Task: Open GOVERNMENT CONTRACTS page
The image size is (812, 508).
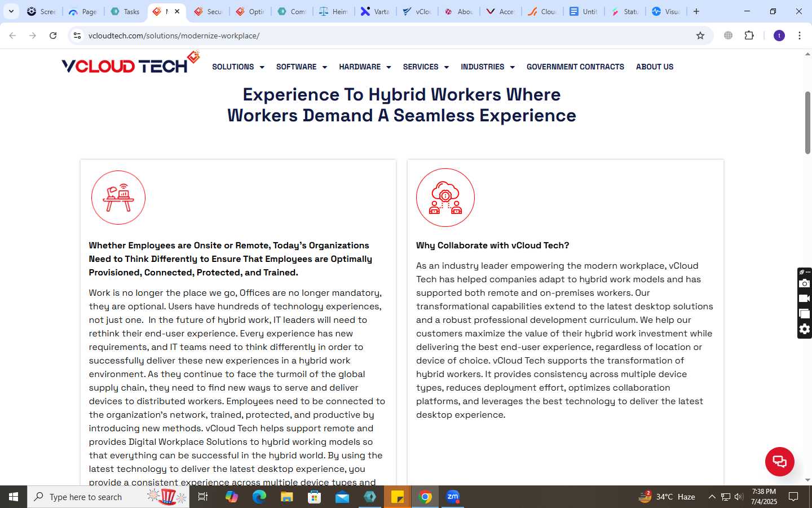Action: [575, 67]
